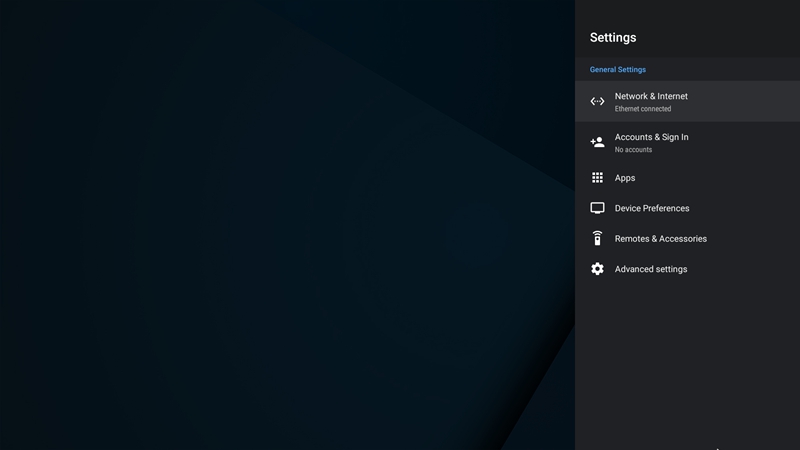Click the Apps grid icon
Screen dimensions: 800x450
pyautogui.click(x=597, y=178)
